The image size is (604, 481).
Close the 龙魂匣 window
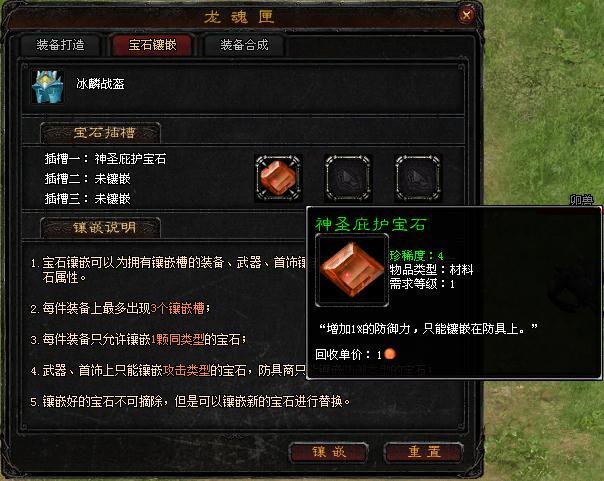[466, 15]
